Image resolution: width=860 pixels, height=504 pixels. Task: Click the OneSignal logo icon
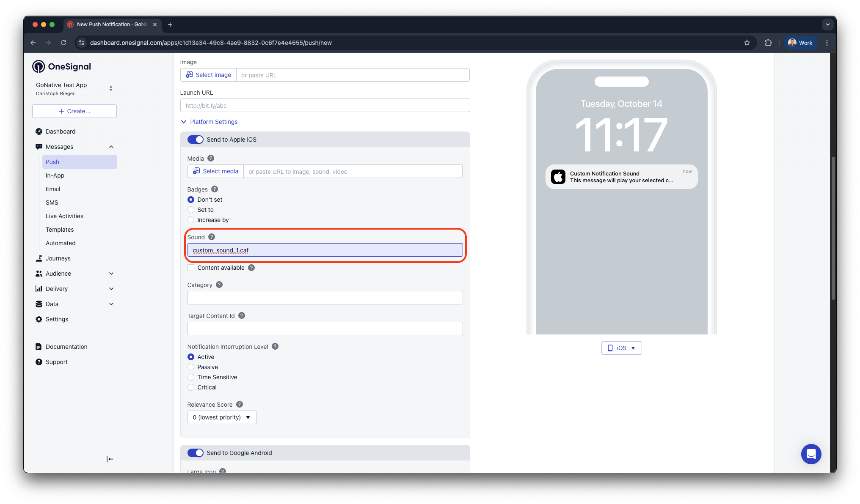point(39,66)
